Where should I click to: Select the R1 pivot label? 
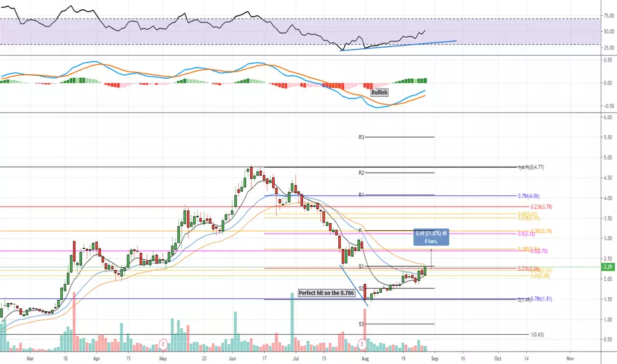pyautogui.click(x=361, y=195)
